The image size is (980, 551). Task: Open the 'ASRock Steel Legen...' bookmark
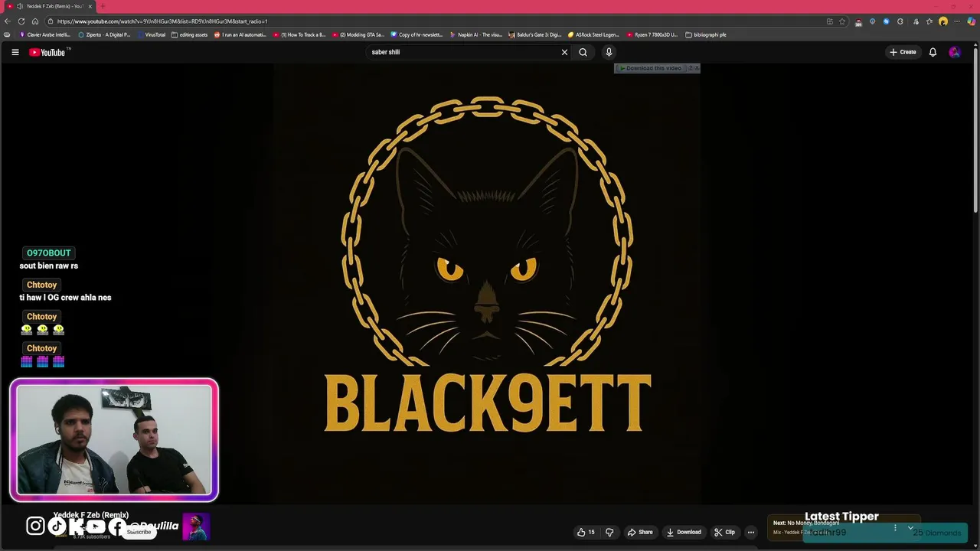click(593, 34)
